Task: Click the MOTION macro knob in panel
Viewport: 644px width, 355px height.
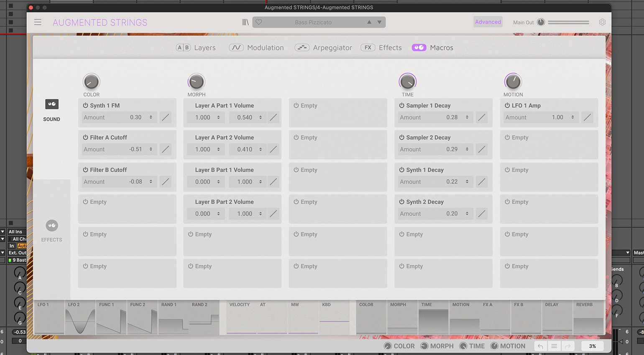Action: coord(513,81)
